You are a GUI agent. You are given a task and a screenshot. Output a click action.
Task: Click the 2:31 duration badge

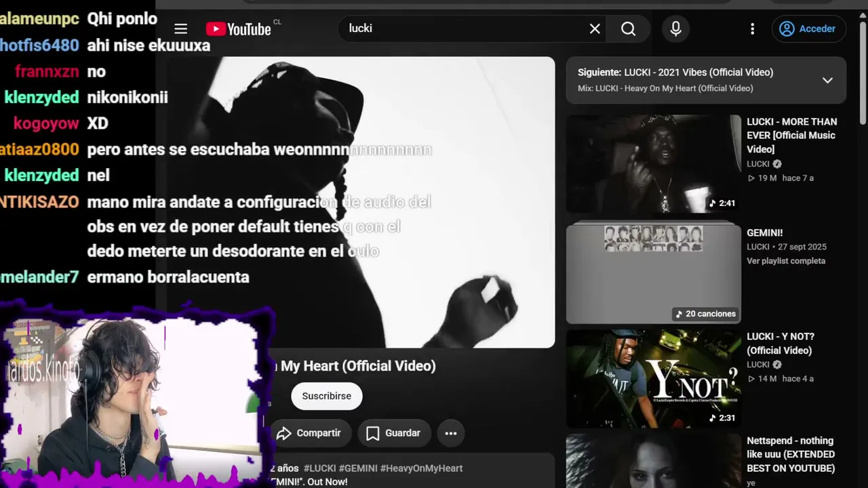click(x=722, y=418)
